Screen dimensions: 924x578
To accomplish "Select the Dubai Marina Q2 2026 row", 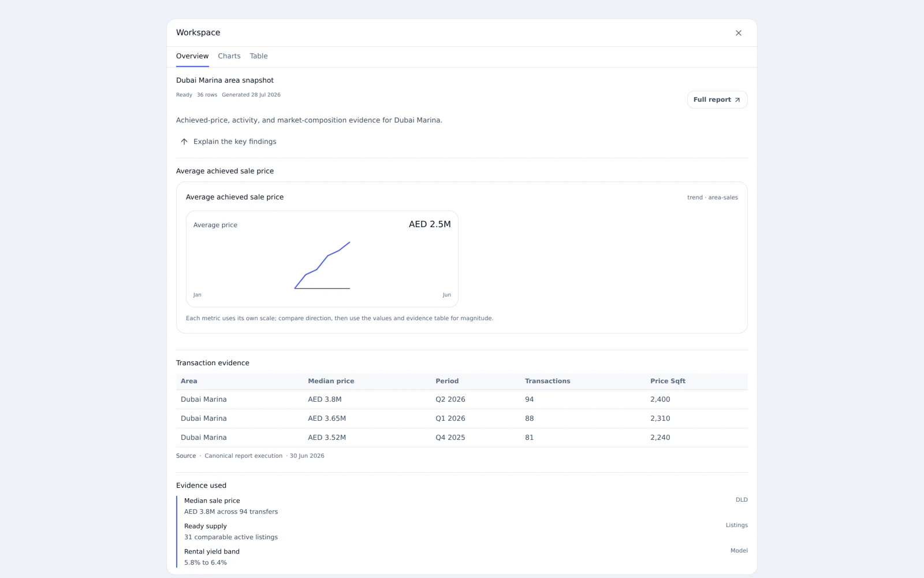I will point(462,399).
